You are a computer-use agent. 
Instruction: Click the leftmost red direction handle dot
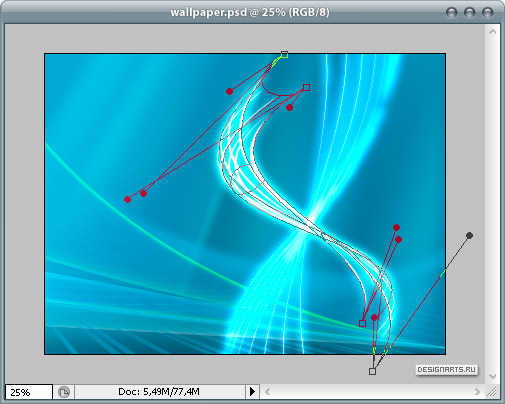click(x=127, y=199)
